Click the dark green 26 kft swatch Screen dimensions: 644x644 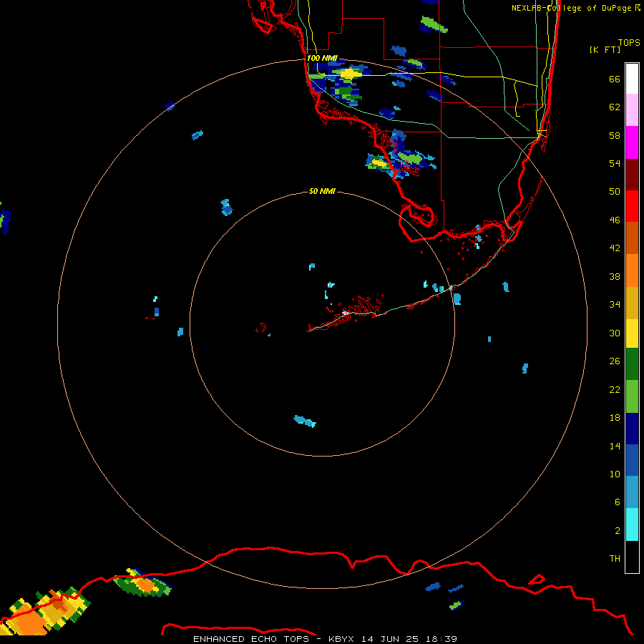632,364
